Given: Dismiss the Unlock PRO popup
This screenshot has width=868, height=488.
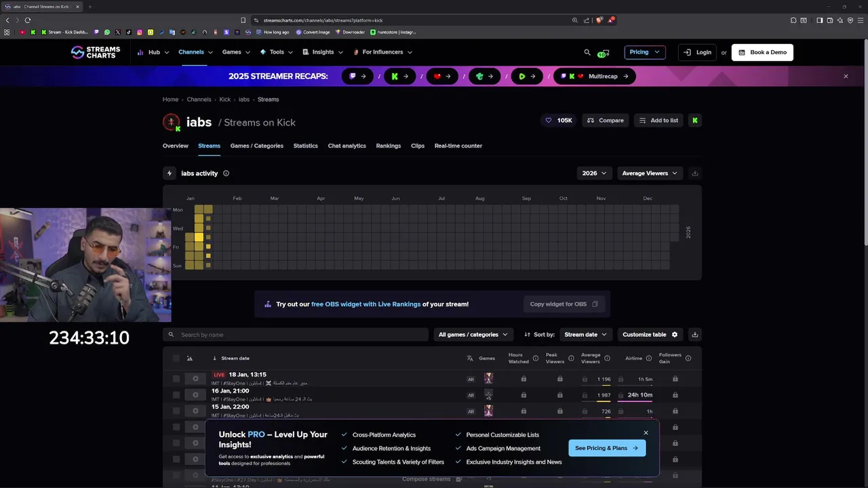Looking at the screenshot, I should (646, 433).
